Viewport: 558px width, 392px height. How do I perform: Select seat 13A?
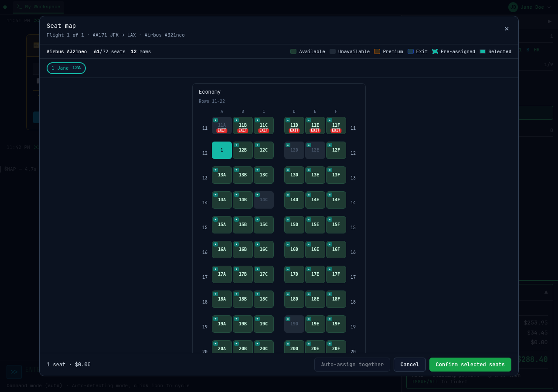tap(222, 175)
